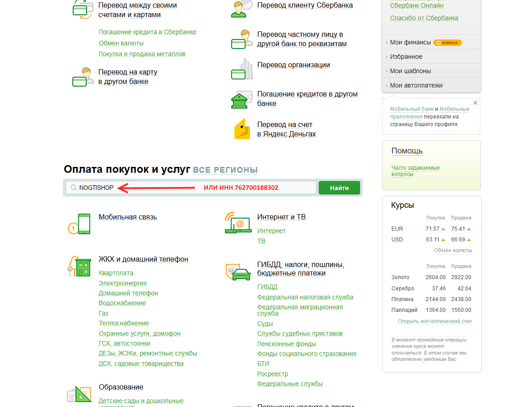This screenshot has height=407, width=532.
Task: Open Покупка и продажа металлов link
Action: point(142,54)
